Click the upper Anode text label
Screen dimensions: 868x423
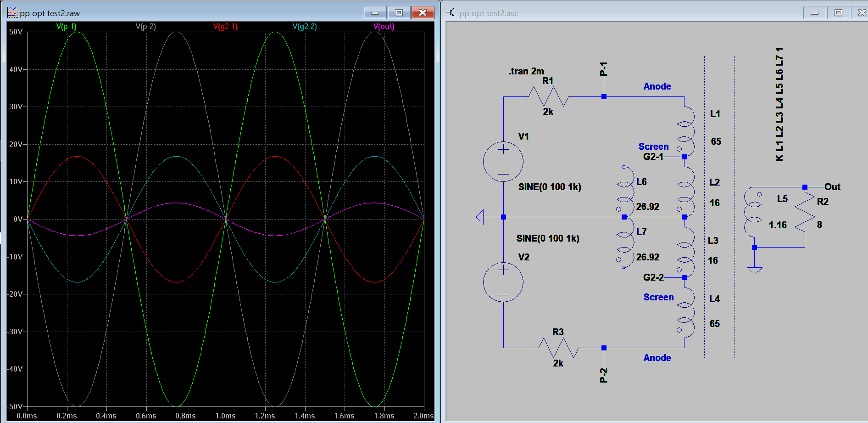click(657, 86)
